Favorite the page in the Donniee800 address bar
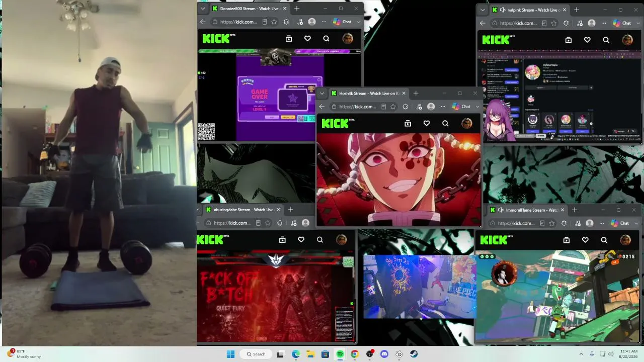This screenshot has width=644, height=362. [274, 22]
